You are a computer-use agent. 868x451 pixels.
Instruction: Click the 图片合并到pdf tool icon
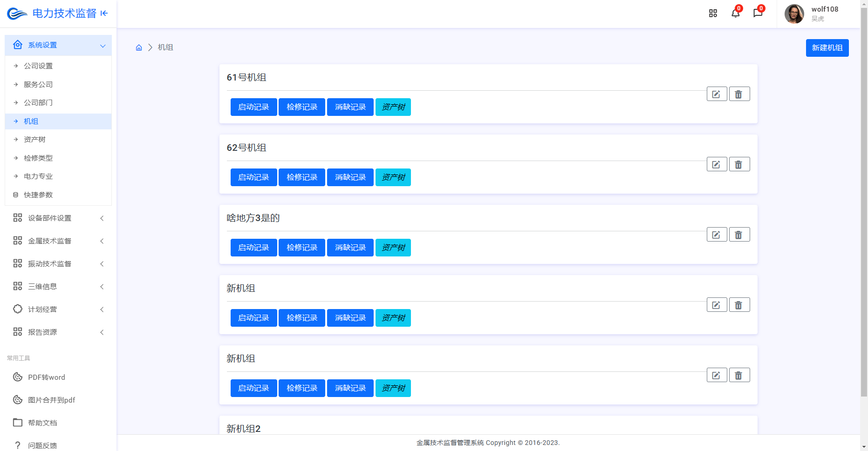(x=18, y=400)
